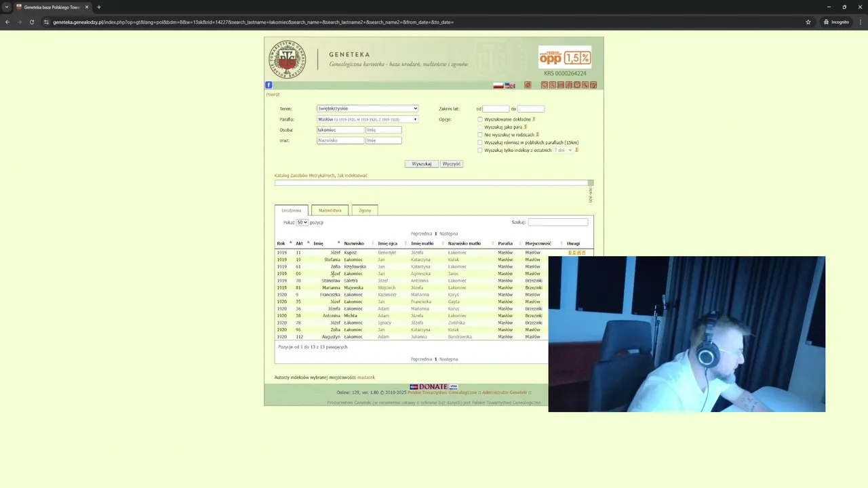
Task: Click the genealogical society emblem logo
Action: click(x=288, y=59)
